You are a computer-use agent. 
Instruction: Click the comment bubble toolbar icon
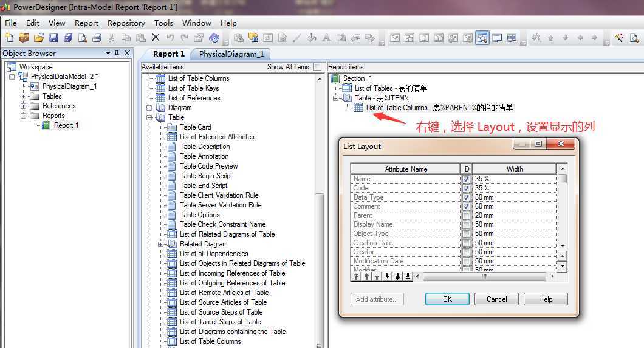(497, 38)
